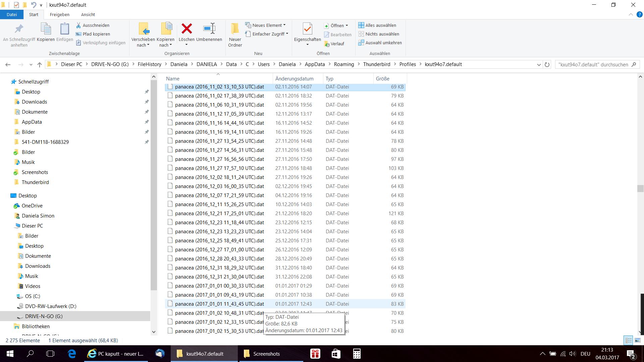This screenshot has width=644, height=362.
Task: Switch to Screenshots window on taskbar
Action: tap(271, 354)
